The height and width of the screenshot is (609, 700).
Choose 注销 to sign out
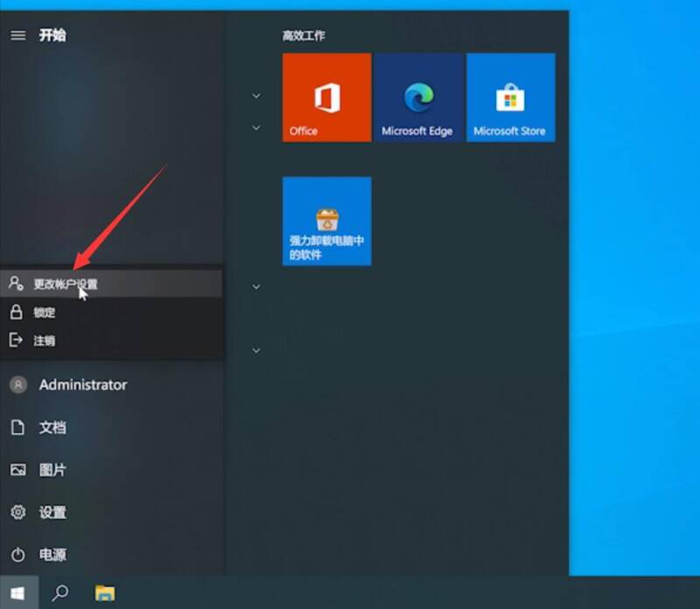(112, 340)
